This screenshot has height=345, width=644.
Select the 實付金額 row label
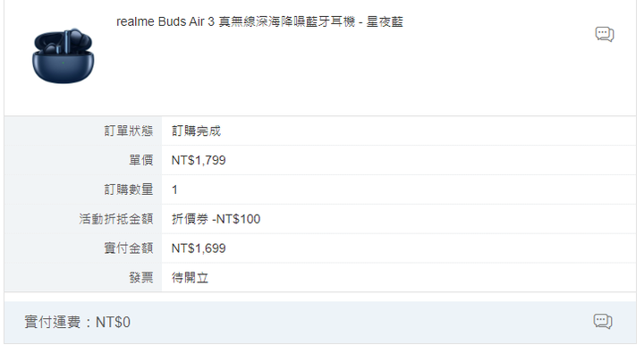click(x=129, y=248)
